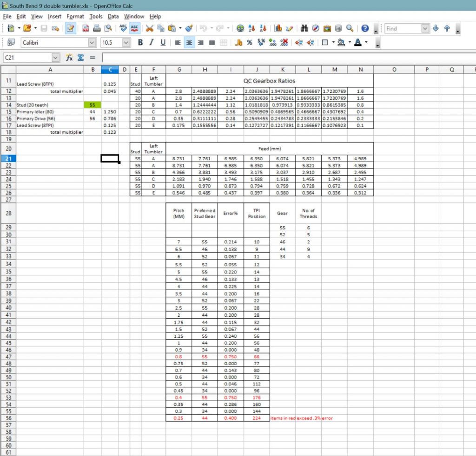The height and width of the screenshot is (456, 476).
Task: Find previous with up arrow
Action: [447, 28]
